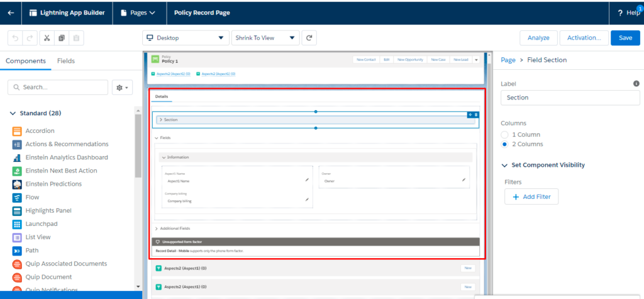Open the Help menu
The image size is (644, 299).
[628, 13]
